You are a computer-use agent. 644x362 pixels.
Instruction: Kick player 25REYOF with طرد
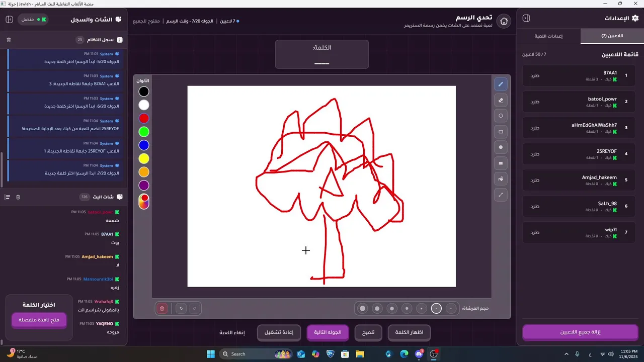click(x=535, y=154)
